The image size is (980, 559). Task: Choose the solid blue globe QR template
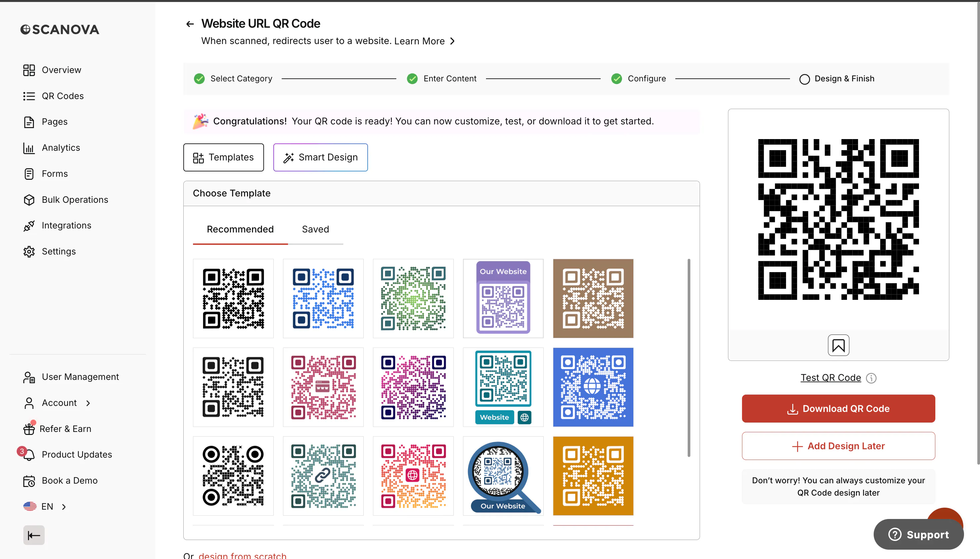tap(593, 387)
